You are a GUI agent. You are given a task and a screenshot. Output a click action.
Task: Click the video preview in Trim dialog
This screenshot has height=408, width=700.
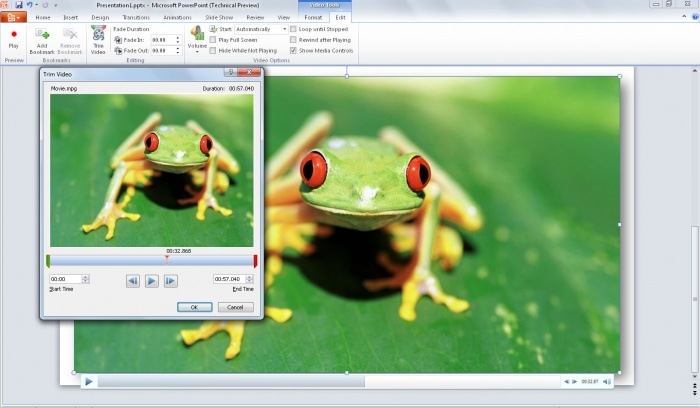(x=151, y=170)
